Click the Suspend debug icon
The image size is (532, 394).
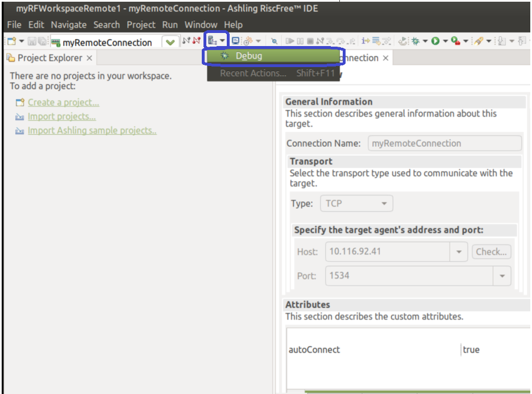300,42
